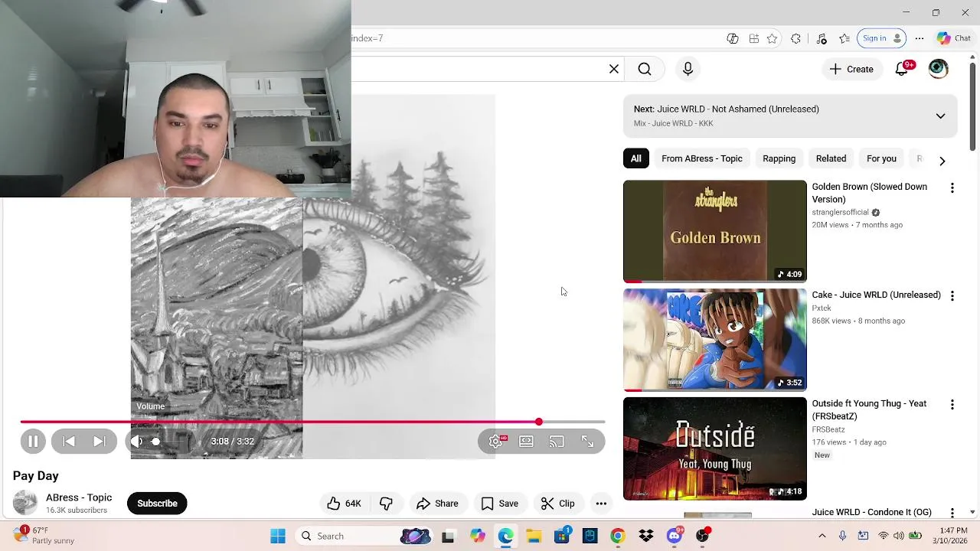Open options for Cake video
Viewport: 980px width, 551px height.
[952, 296]
